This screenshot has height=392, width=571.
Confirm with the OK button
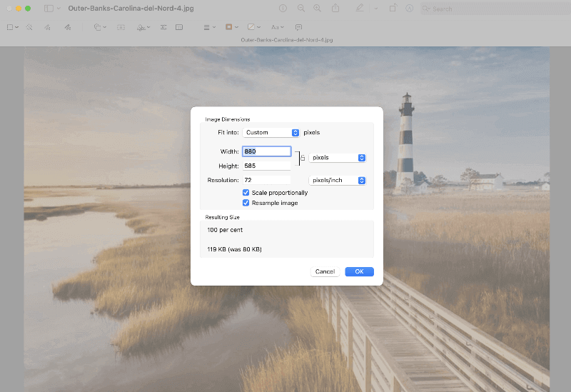click(359, 271)
